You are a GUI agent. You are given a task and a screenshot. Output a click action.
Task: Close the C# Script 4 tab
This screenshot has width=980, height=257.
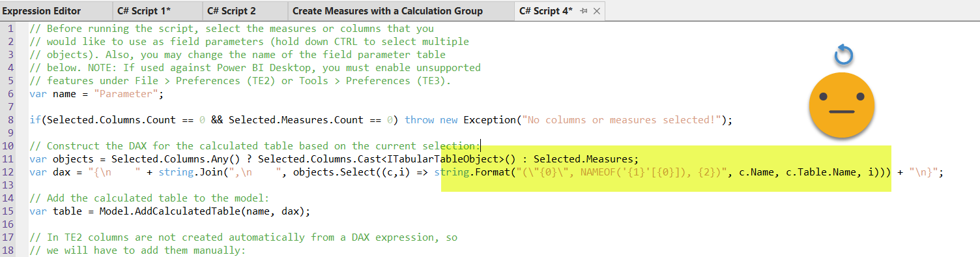[x=596, y=11]
